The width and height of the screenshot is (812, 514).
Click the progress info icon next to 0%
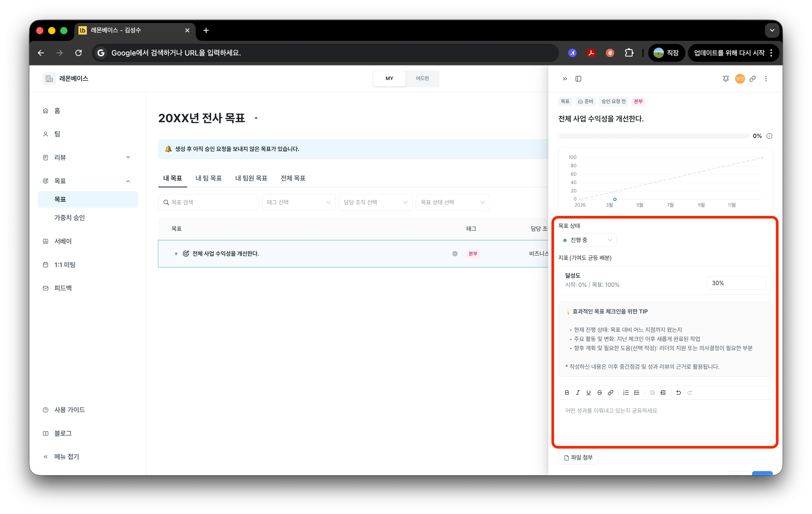769,136
